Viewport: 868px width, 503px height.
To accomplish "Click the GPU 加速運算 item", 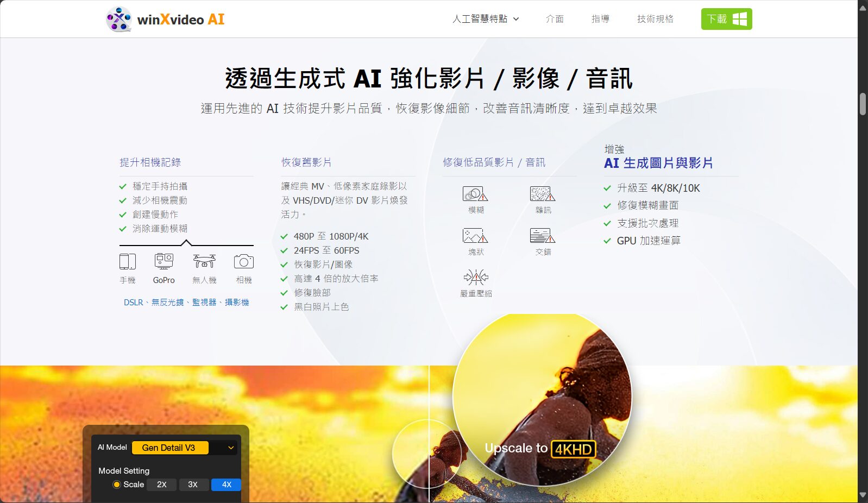I will point(642,241).
